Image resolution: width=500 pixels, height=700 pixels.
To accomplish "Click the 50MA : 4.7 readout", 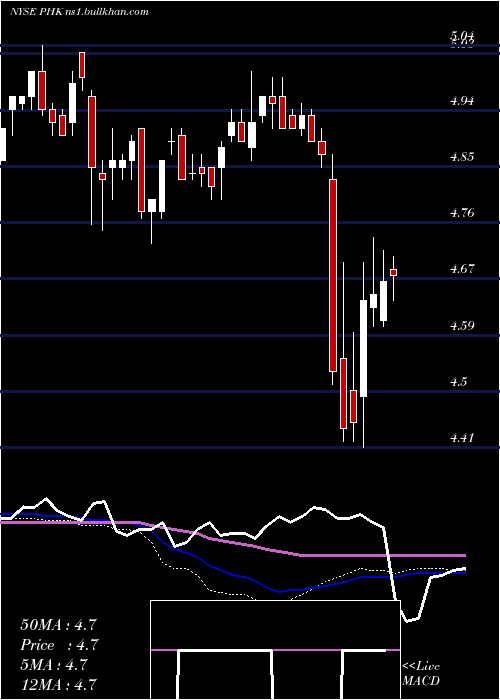I will (58, 625).
